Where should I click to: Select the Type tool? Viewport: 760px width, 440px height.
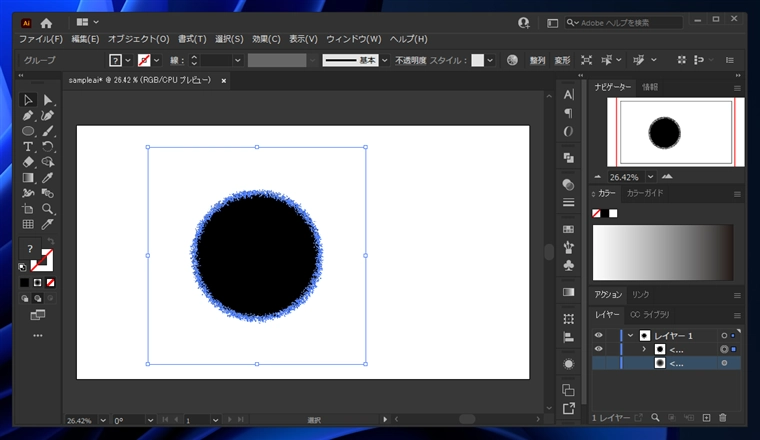[x=28, y=146]
